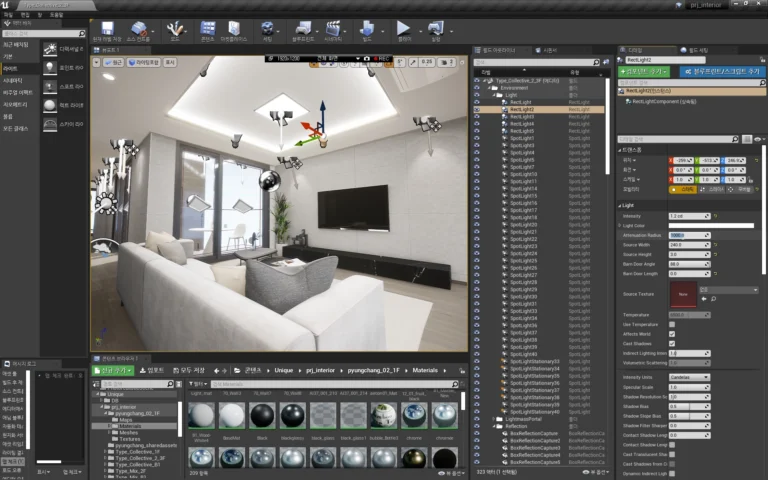768x480 pixels.
Task: Click the magnifier in World Outliner search
Action: 596,63
